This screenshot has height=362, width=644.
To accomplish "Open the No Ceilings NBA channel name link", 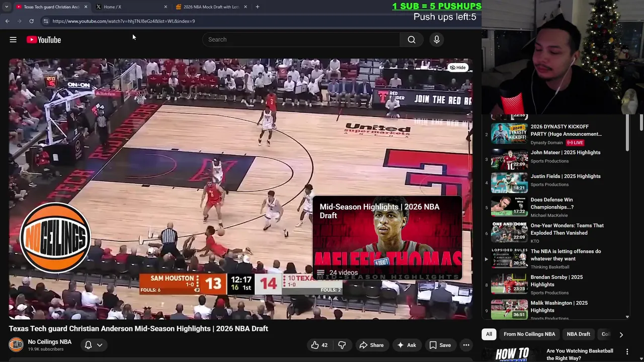I will [x=50, y=342].
